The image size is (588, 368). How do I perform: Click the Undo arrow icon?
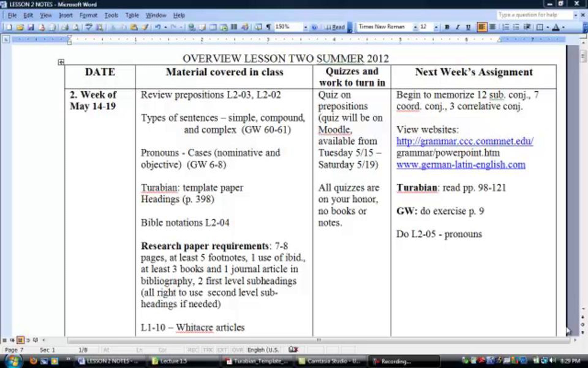coord(158,27)
